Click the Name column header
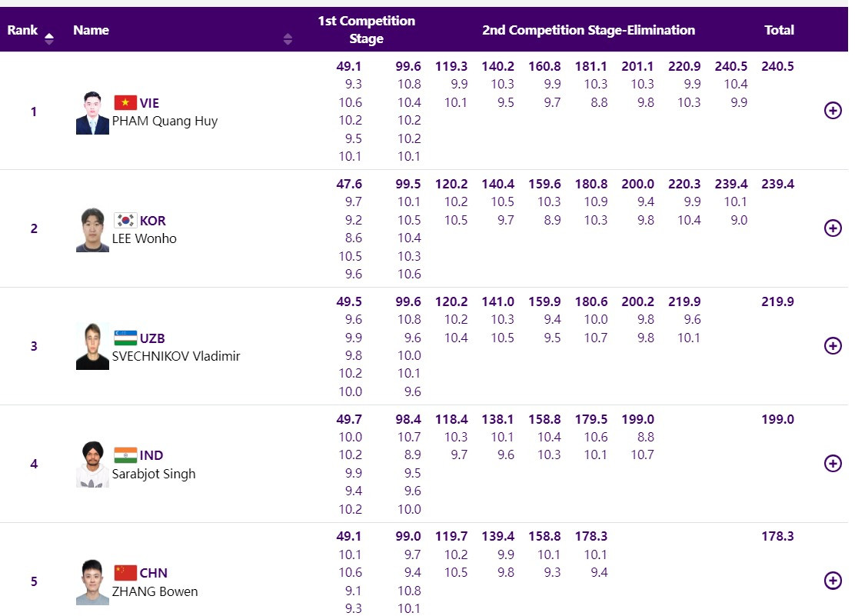The image size is (855, 616). [x=91, y=30]
